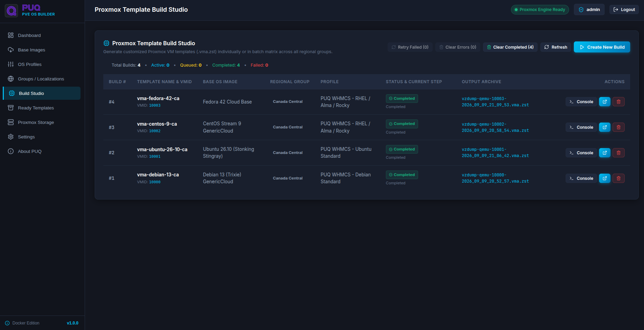Open OS Profiles section
The height and width of the screenshot is (330, 644).
point(41,65)
